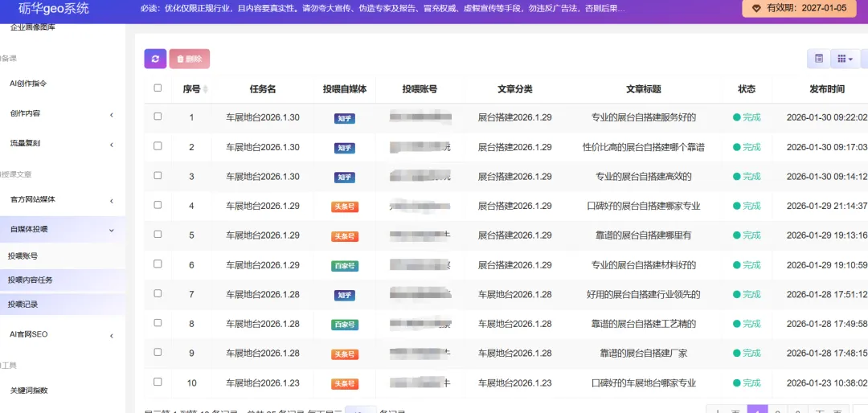Expand the 流量复刻 sidebar chevron
868x413 pixels.
tap(111, 145)
